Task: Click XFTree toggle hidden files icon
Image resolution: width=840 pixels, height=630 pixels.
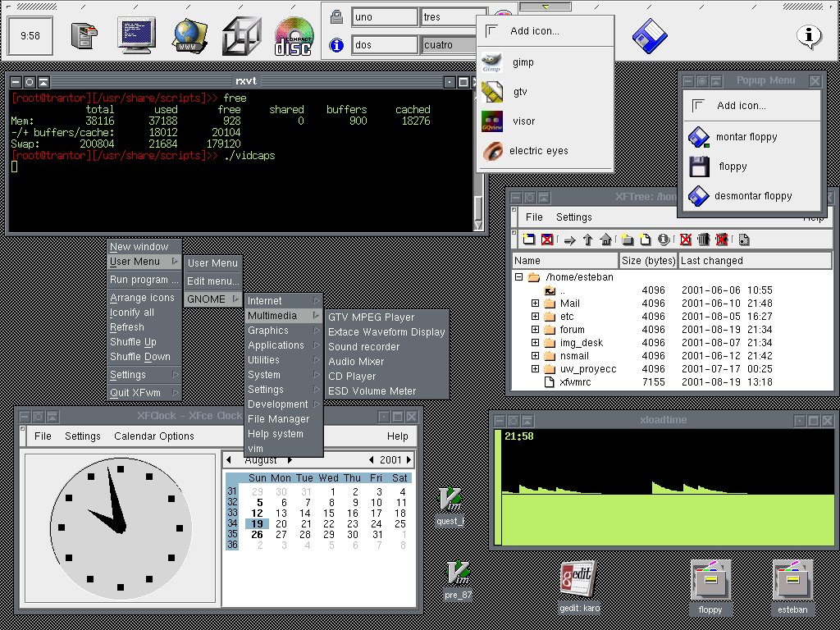Action: pos(743,240)
